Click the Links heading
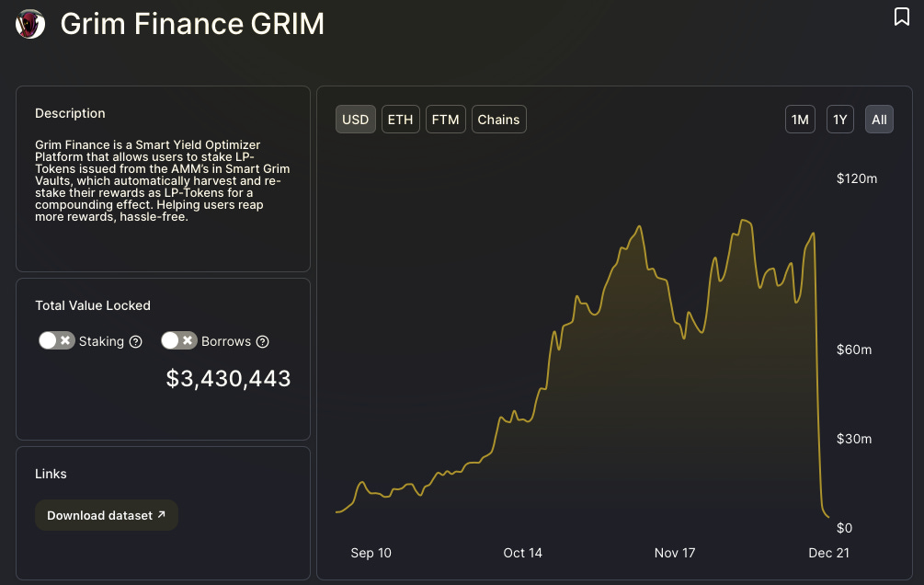The height and width of the screenshot is (585, 924). [x=51, y=474]
